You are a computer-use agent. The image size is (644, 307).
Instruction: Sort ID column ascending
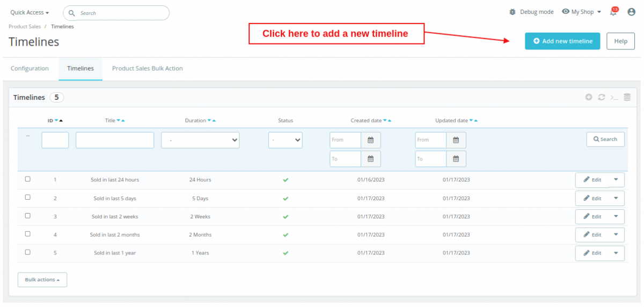point(61,121)
